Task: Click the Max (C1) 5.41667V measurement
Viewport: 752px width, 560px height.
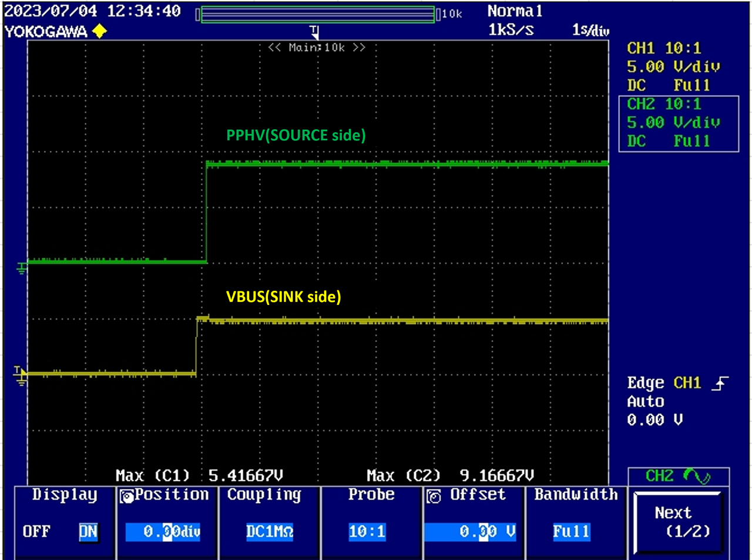Action: click(x=199, y=475)
